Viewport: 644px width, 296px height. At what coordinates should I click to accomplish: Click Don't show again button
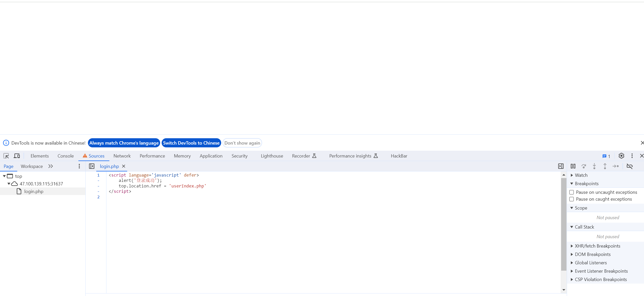point(242,143)
